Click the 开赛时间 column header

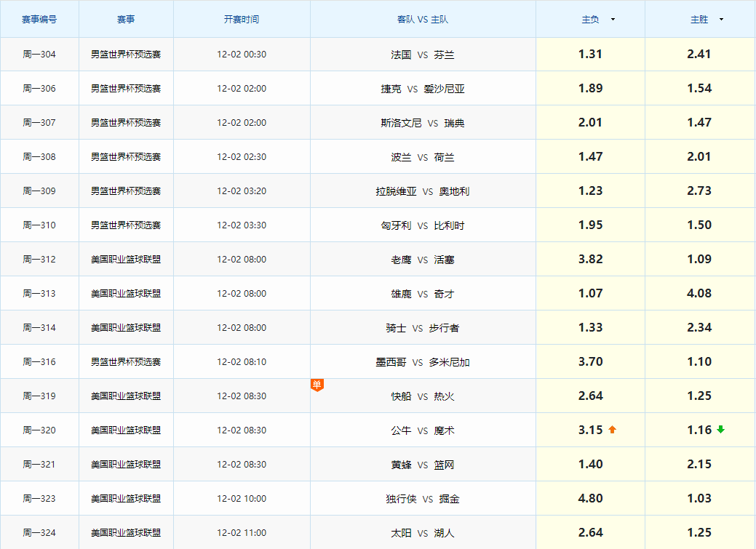[242, 20]
